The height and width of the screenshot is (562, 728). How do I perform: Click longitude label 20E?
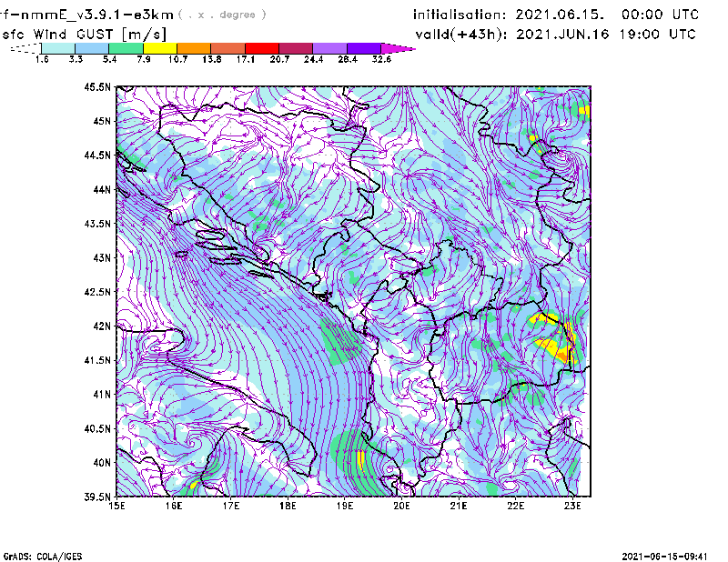coord(401,506)
